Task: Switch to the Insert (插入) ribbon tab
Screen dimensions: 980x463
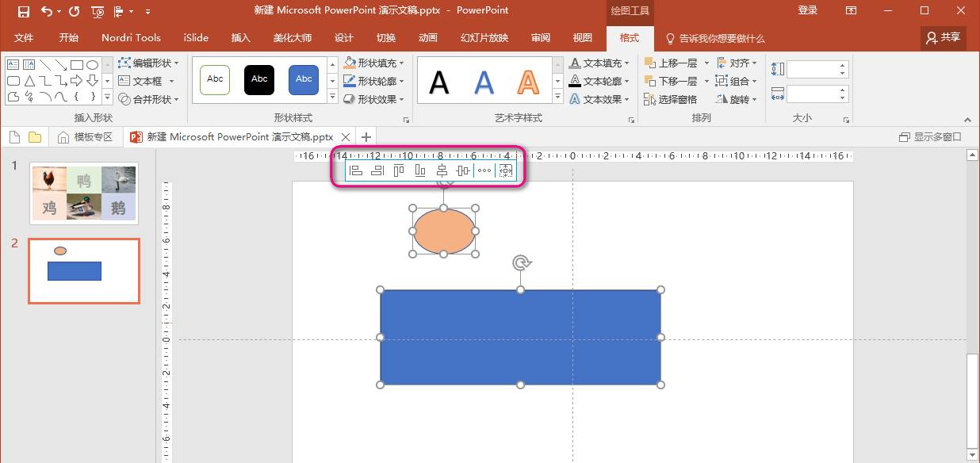Action: click(240, 38)
